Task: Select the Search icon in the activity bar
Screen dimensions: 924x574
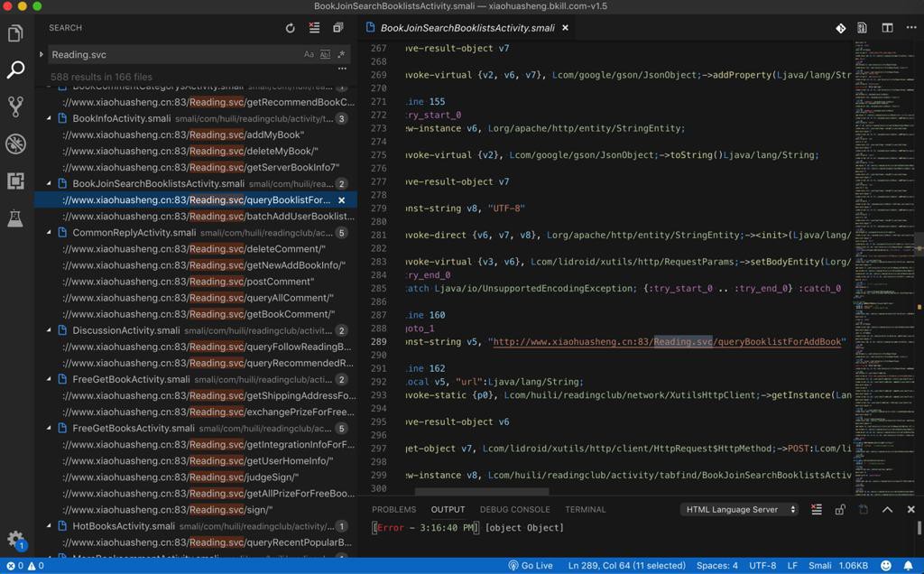Action: coord(16,70)
